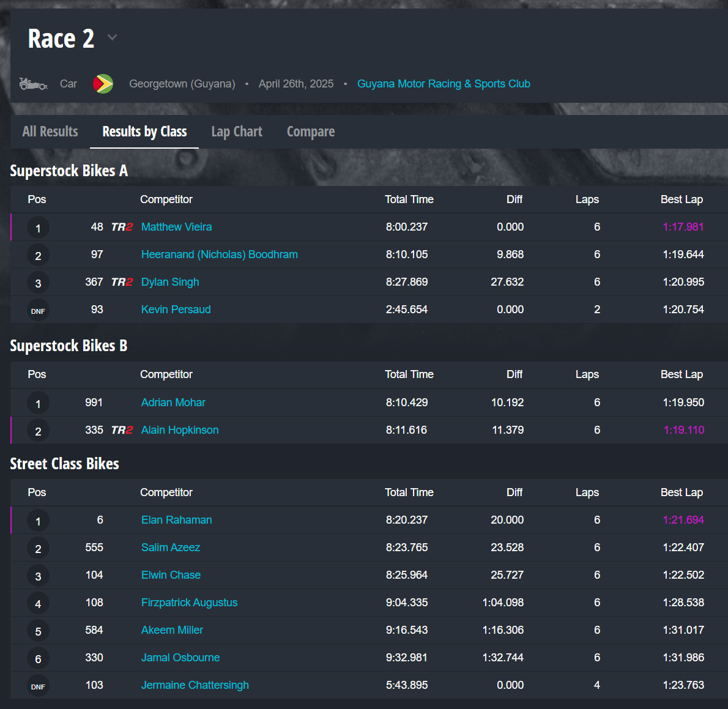Click TR2 badge next to Matthew Vieira

point(122,227)
